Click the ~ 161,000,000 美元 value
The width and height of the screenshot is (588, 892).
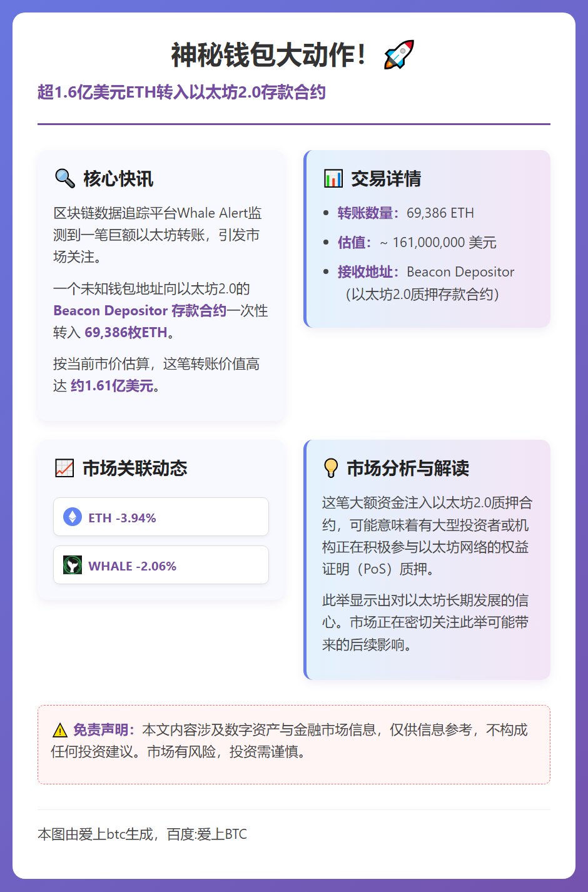[438, 242]
